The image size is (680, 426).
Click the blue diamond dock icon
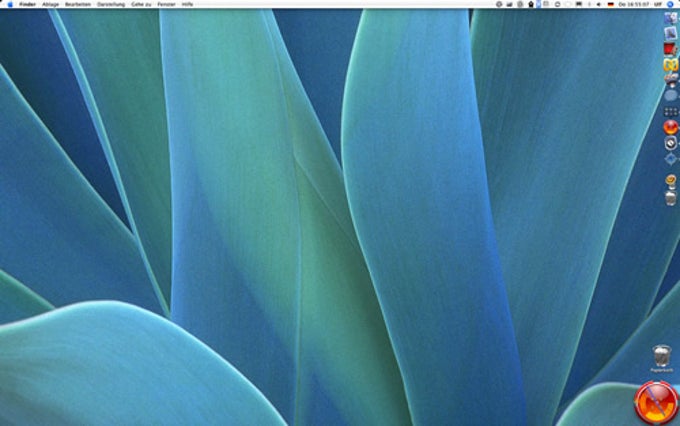670,159
